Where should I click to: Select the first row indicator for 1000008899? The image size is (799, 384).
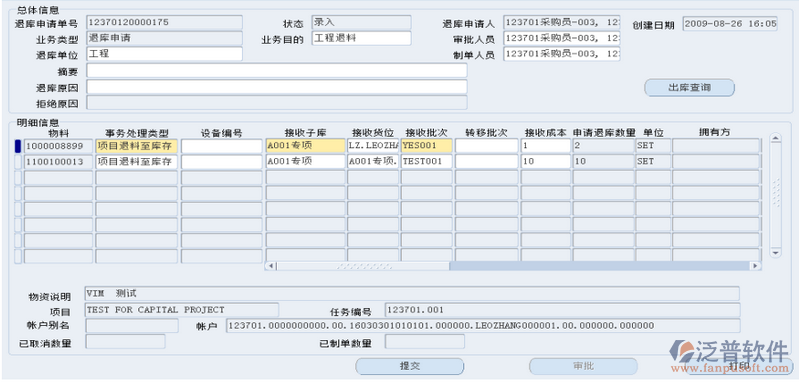pyautogui.click(x=18, y=146)
